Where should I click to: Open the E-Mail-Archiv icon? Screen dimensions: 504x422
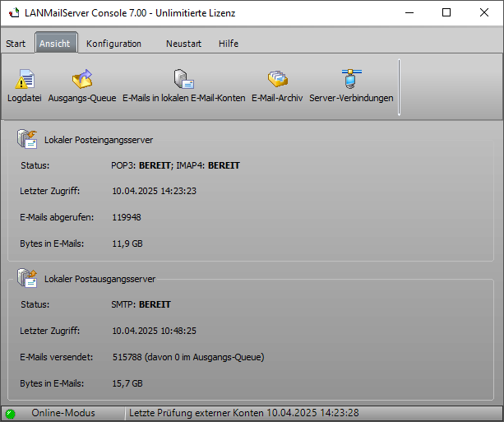pos(277,79)
